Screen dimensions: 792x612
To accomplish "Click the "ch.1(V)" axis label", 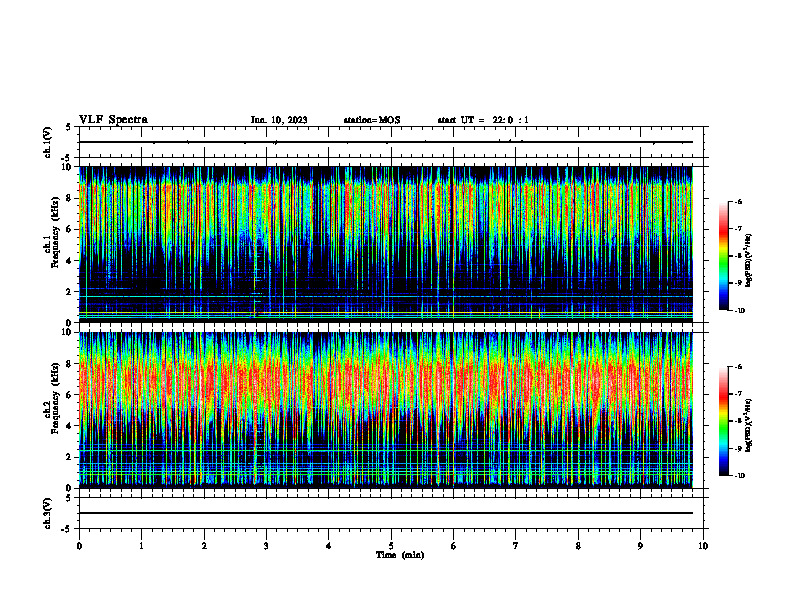I will click(x=48, y=142).
